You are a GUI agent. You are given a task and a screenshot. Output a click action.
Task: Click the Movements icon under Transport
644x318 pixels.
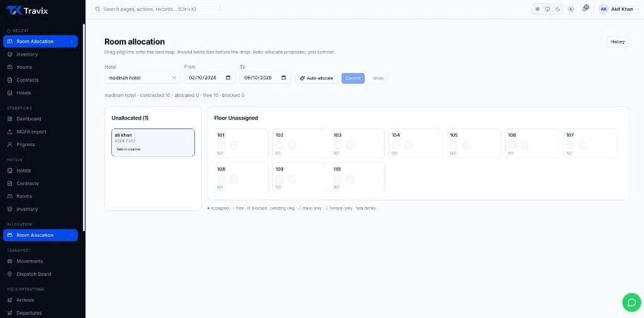click(10, 261)
